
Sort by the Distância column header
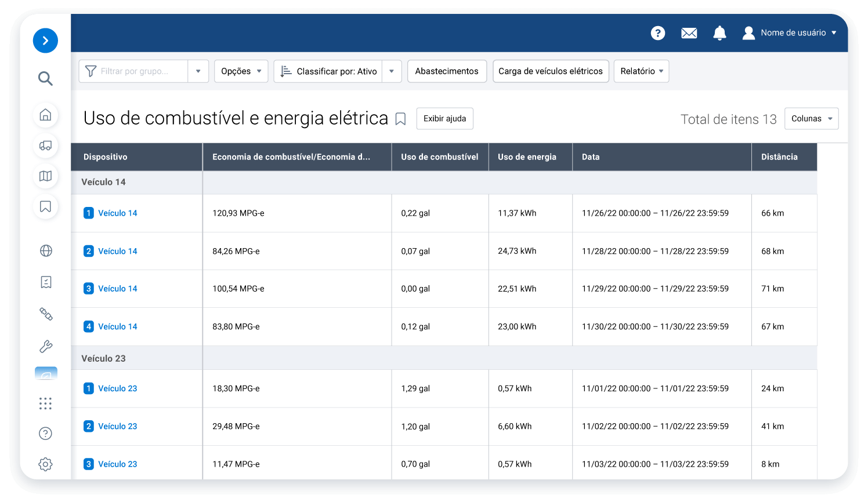point(779,157)
